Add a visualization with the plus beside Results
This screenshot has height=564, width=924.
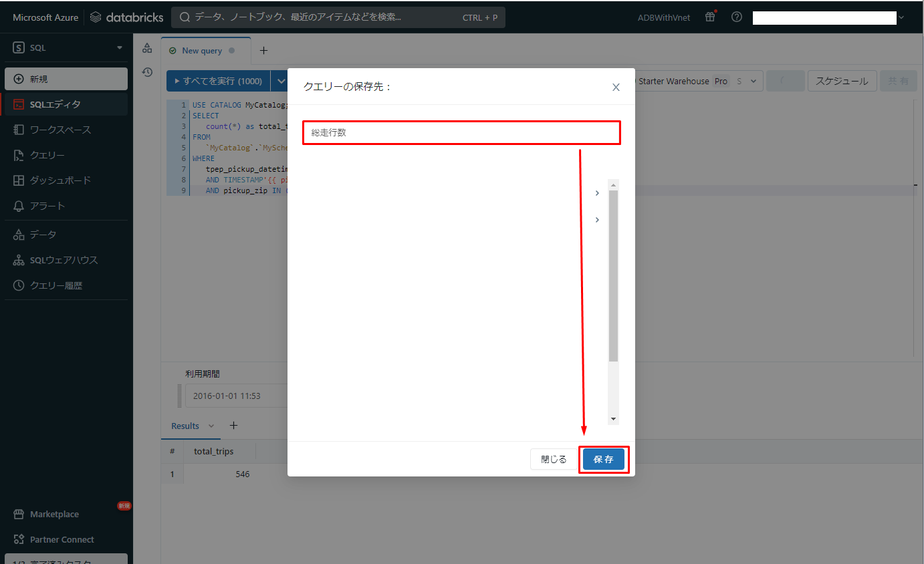coord(233,425)
